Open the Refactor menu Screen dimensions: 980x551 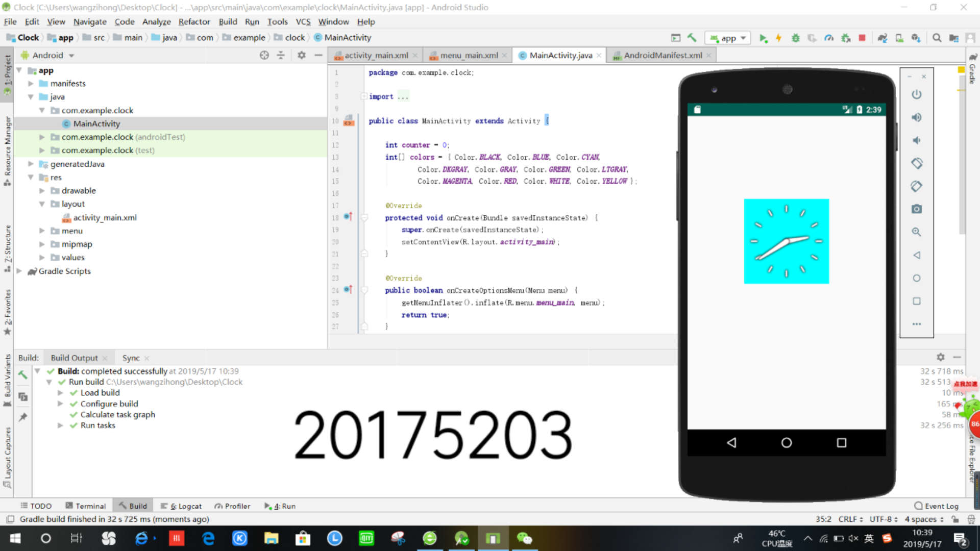(194, 21)
